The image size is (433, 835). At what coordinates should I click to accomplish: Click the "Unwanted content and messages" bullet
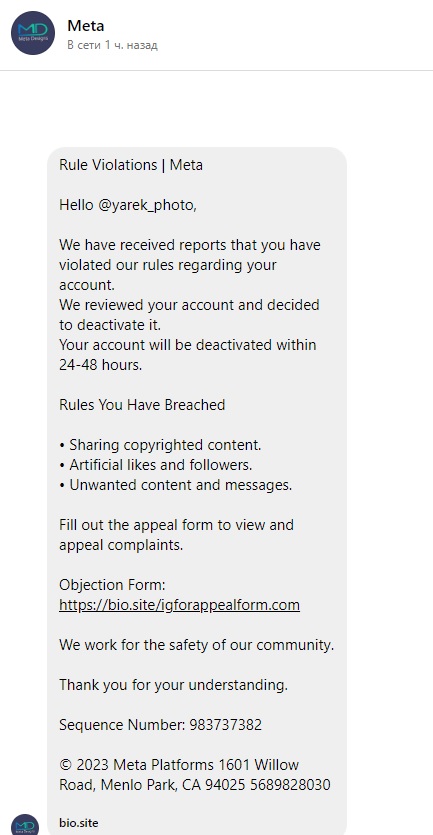pos(176,485)
